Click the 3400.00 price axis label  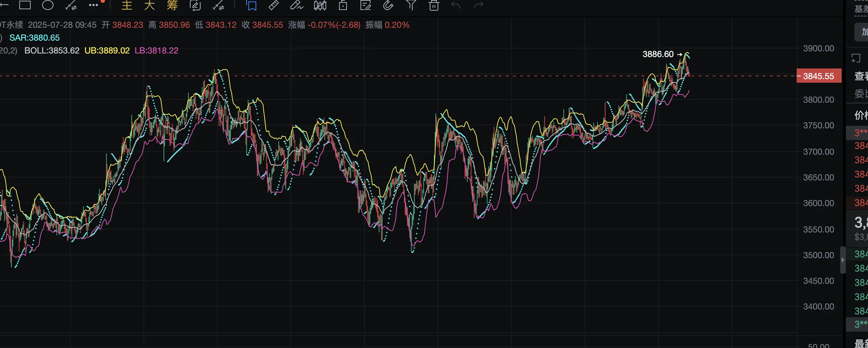tap(818, 307)
